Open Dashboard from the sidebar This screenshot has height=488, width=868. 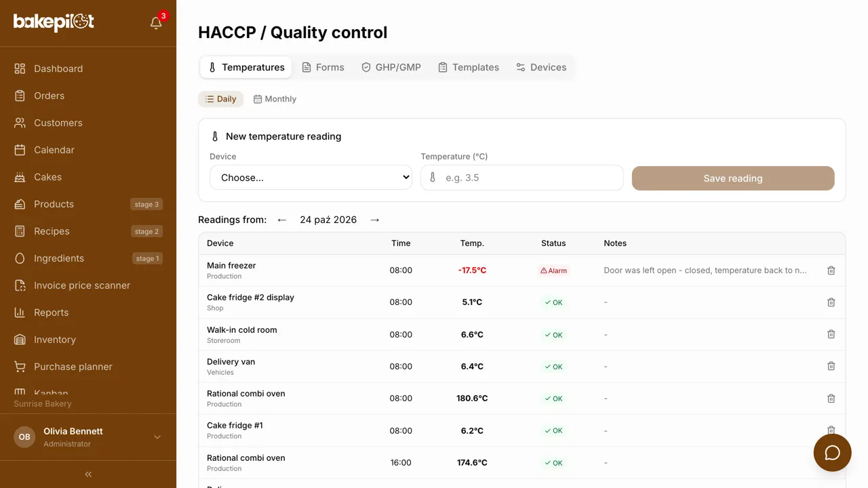coord(88,68)
